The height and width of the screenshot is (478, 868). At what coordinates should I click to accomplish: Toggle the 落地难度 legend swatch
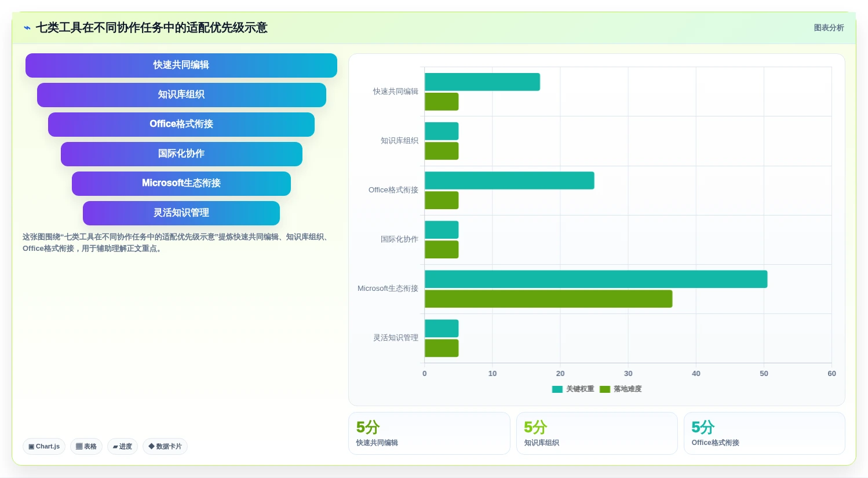605,389
